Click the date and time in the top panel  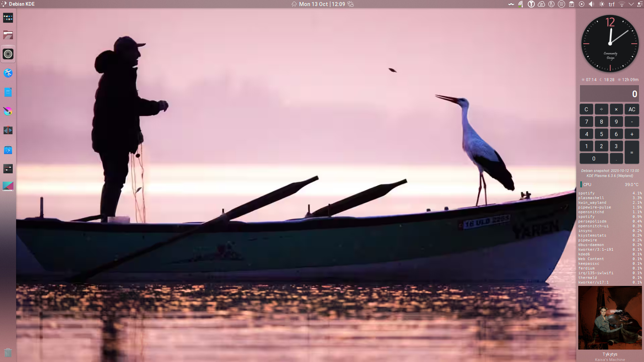pos(322,4)
